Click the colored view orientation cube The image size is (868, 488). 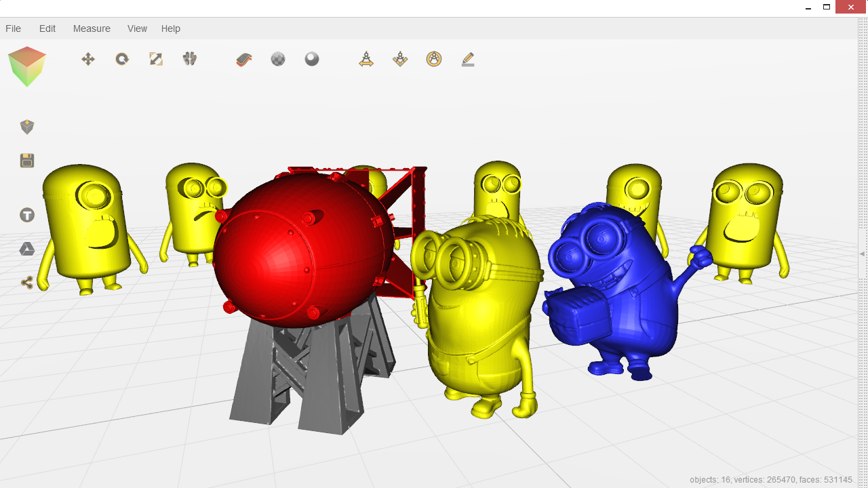(x=27, y=66)
